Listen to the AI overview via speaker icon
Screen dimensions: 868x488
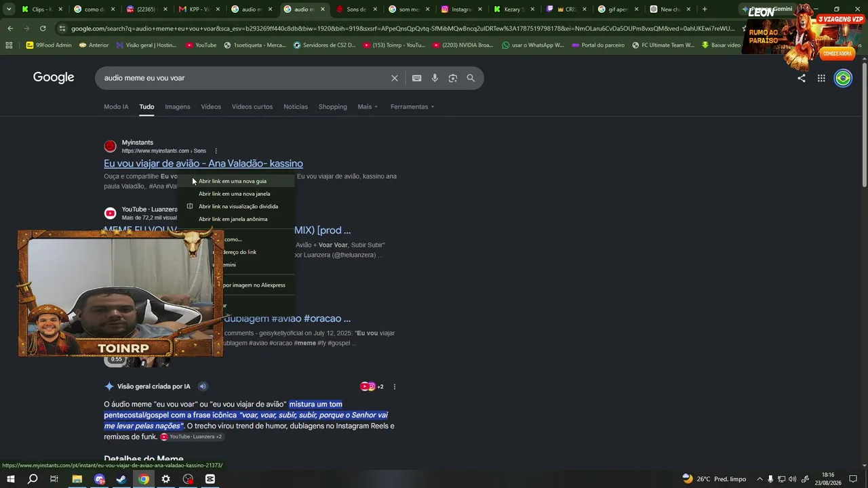coord(203,386)
